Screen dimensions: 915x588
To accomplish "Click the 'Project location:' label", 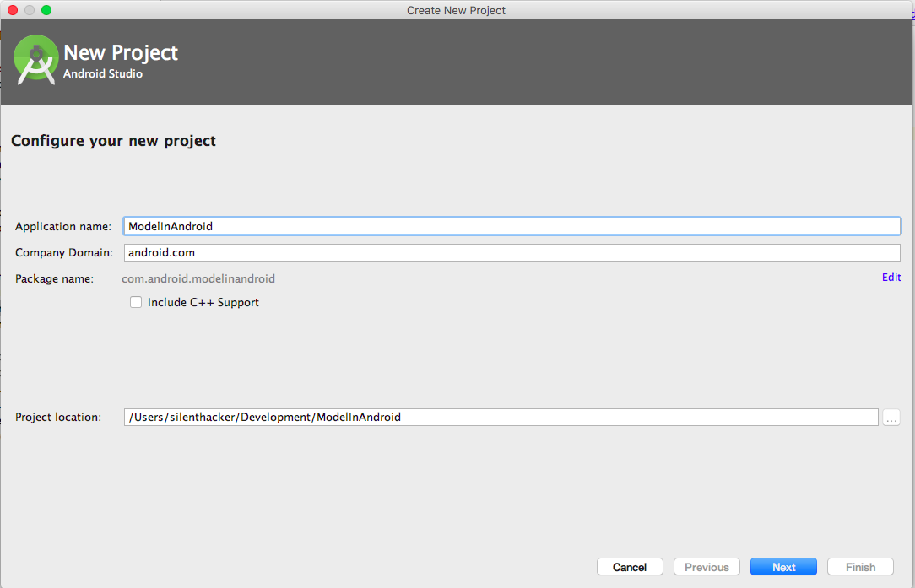I will [x=58, y=418].
